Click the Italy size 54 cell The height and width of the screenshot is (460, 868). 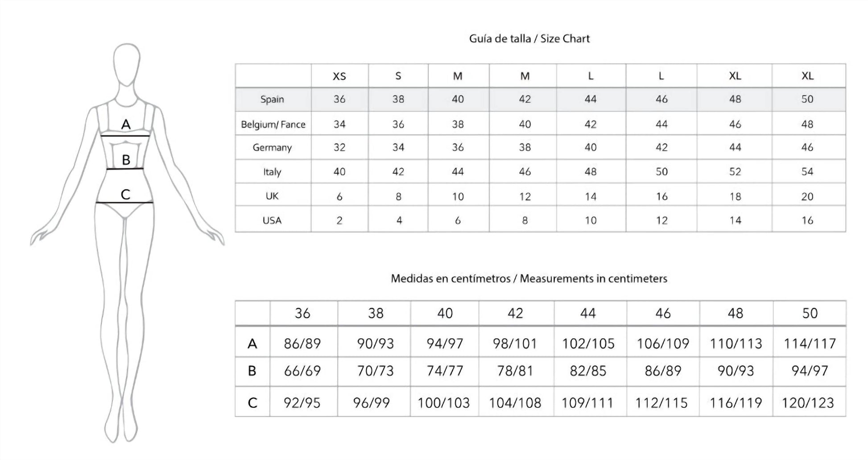[x=807, y=172]
